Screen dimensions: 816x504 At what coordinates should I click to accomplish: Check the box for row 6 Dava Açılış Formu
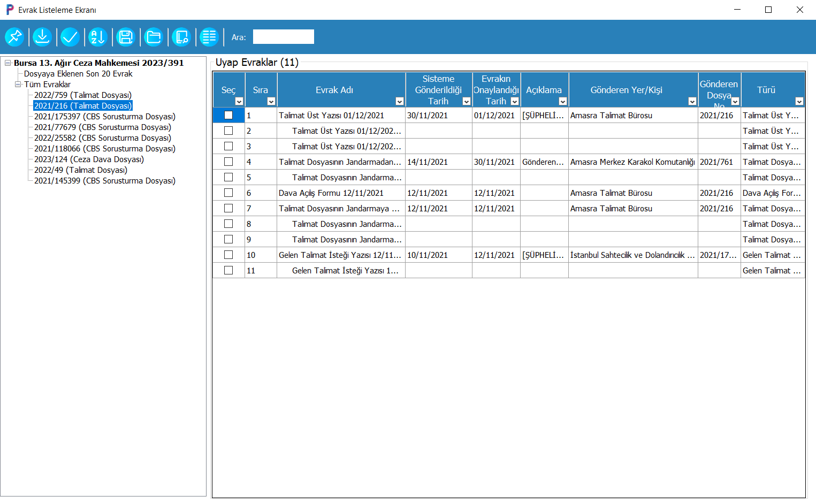click(228, 193)
